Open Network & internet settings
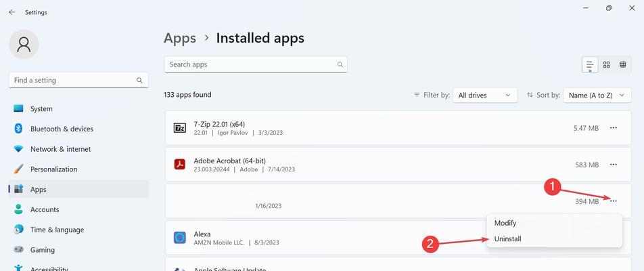The image size is (644, 271). (x=78, y=149)
